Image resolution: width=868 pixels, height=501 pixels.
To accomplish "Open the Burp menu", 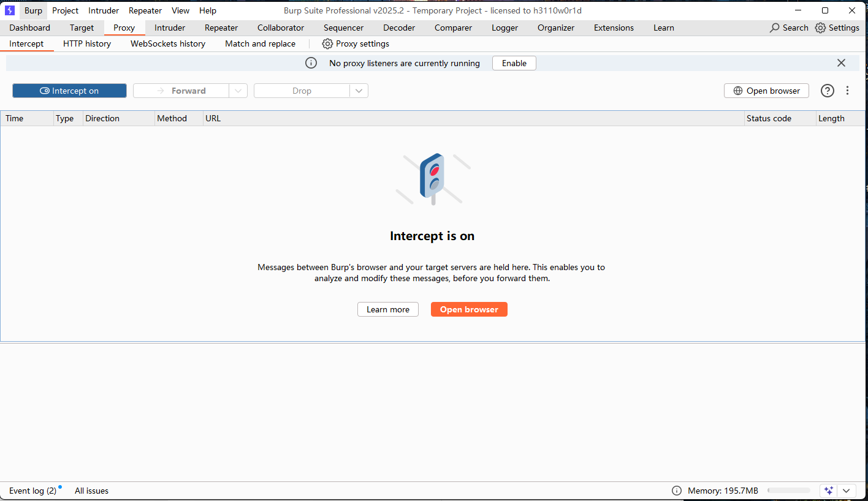I will (33, 10).
